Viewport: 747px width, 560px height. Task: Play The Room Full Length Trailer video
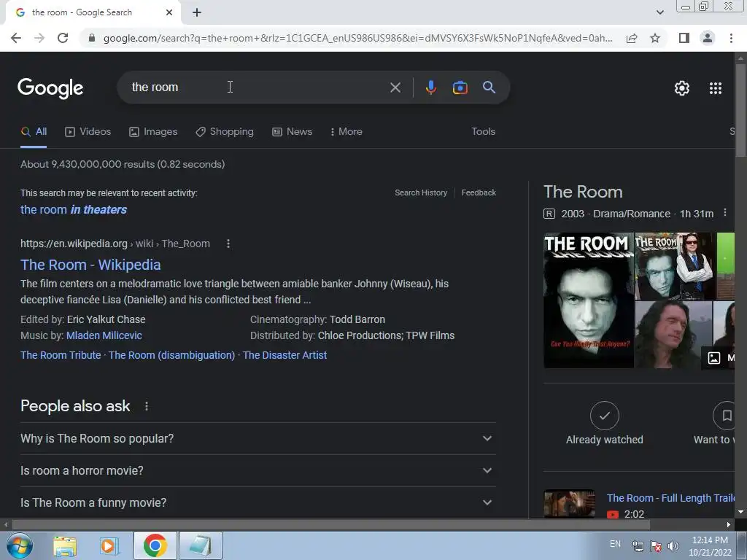click(x=569, y=504)
